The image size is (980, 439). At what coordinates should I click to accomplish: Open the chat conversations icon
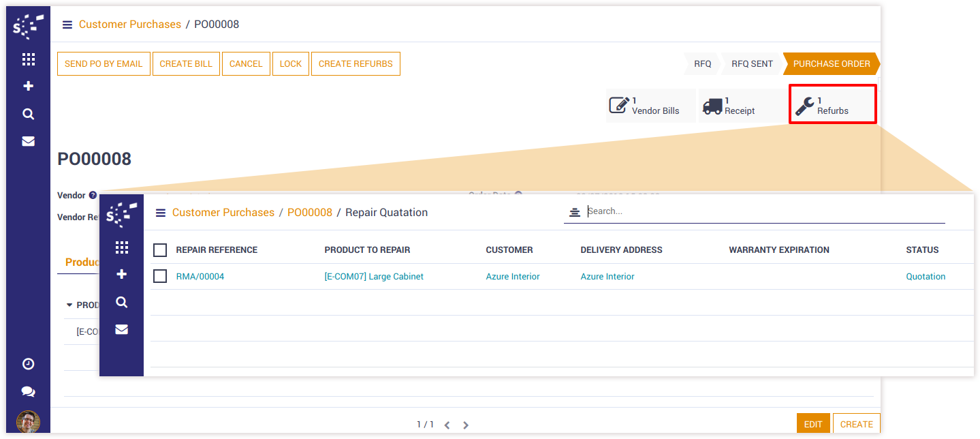[x=28, y=392]
